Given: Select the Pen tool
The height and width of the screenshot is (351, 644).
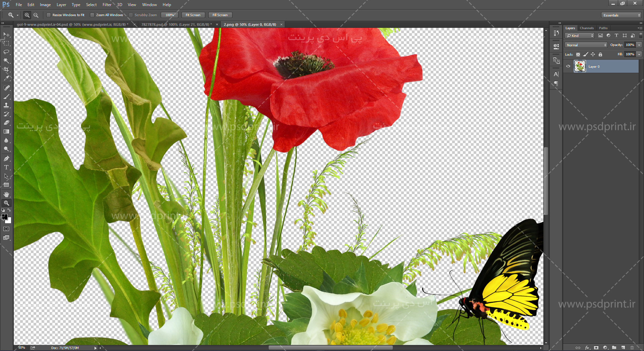Looking at the screenshot, I should click(6, 159).
